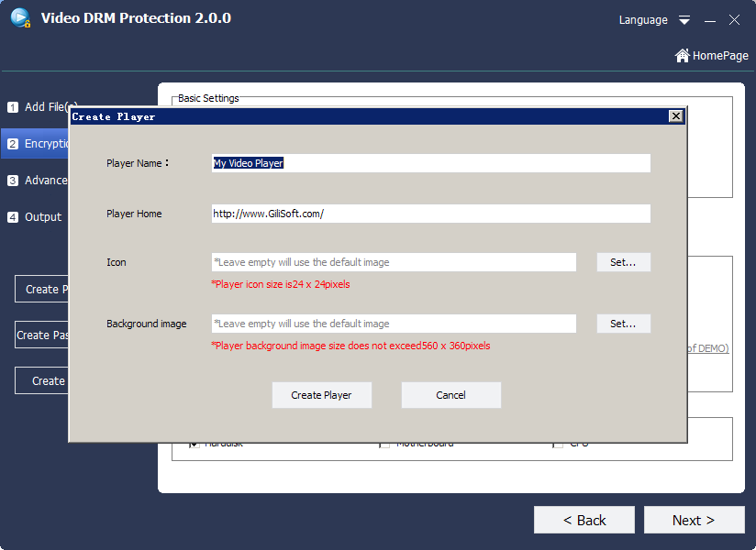Click the Player Name input field
Viewport: 756px width, 550px height.
431,163
